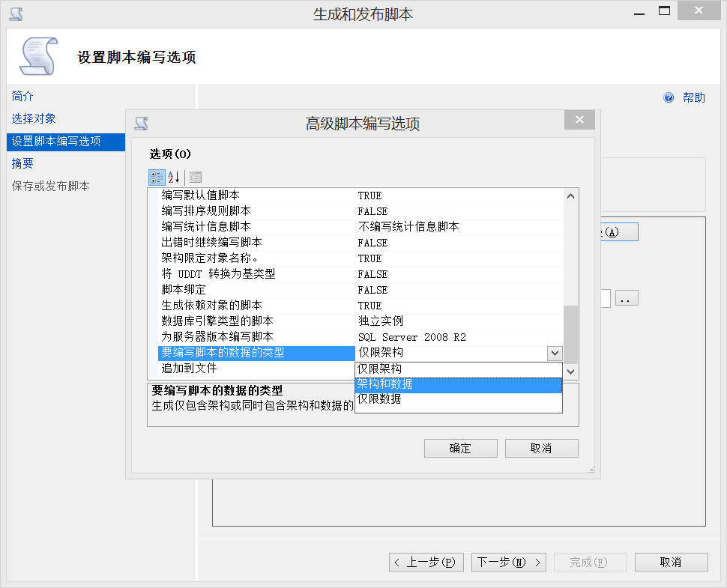
Task: Click the wizard scroll icon in the main title bar
Action: pos(16,14)
